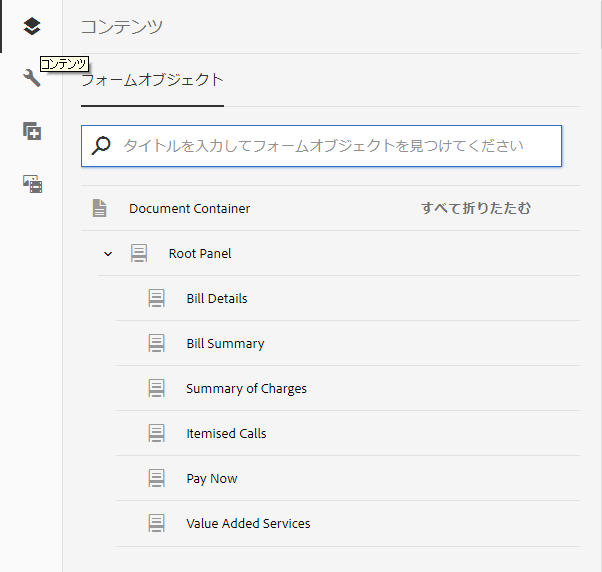Select the Itemised Calls panel
602x572 pixels.
pyautogui.click(x=348, y=433)
